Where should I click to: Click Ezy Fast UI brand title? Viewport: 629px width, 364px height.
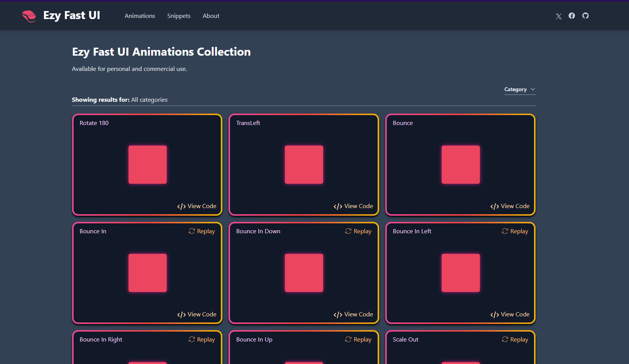(72, 15)
